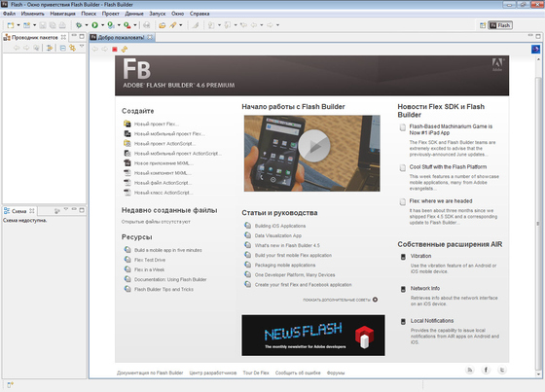Maximize the Package Explorer panel
The image size is (545, 392).
(x=82, y=36)
